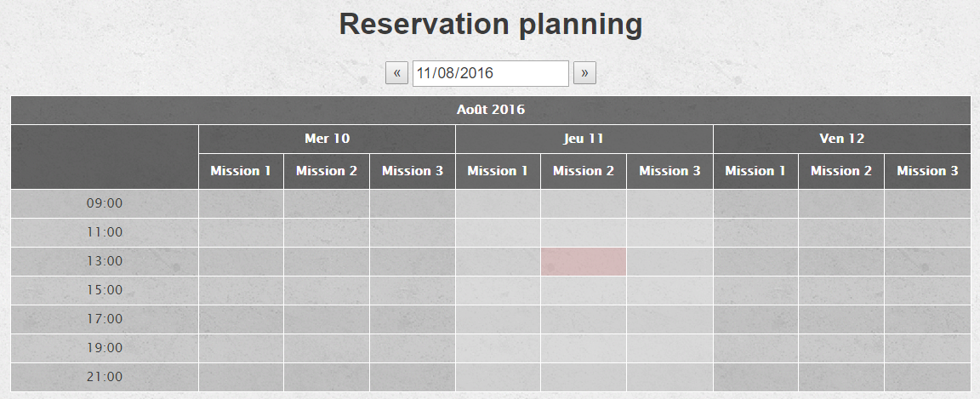This screenshot has height=399, width=980.
Task: Click the Jeu 11 day header
Action: (584, 139)
